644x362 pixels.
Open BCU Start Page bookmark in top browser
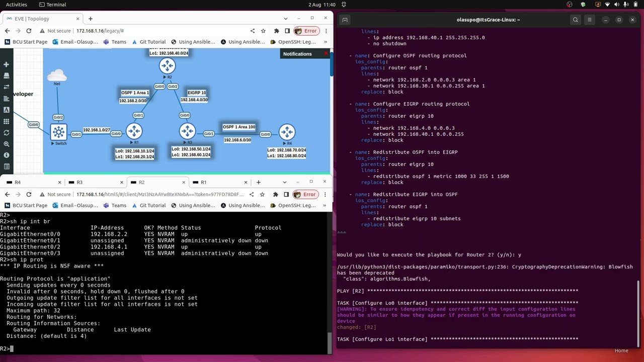(26, 42)
